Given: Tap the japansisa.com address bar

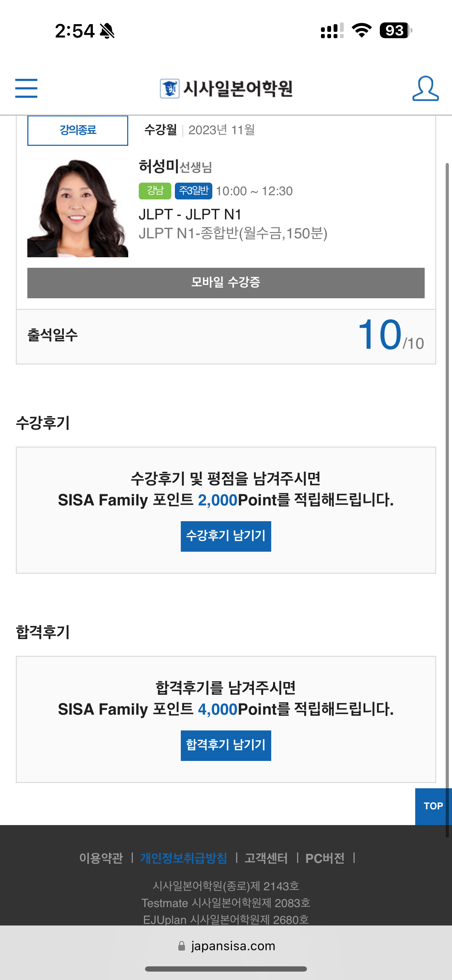Looking at the screenshot, I should point(232,945).
